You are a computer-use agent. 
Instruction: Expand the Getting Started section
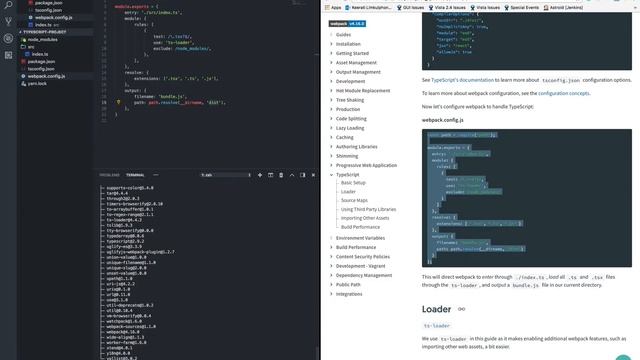pyautogui.click(x=352, y=53)
